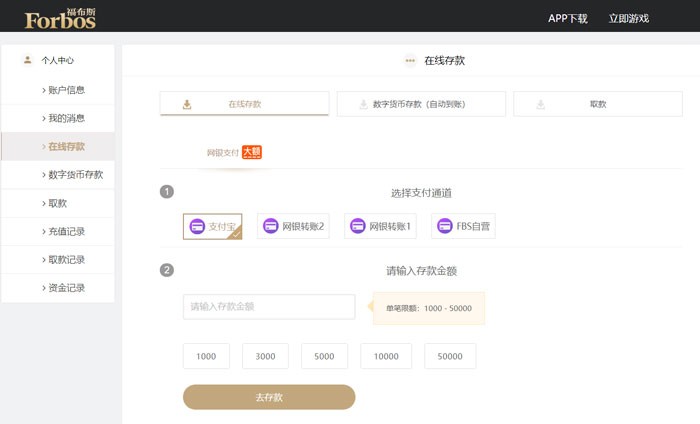The image size is (700, 424).
Task: Open APP下载 in the top navigation
Action: pos(567,18)
